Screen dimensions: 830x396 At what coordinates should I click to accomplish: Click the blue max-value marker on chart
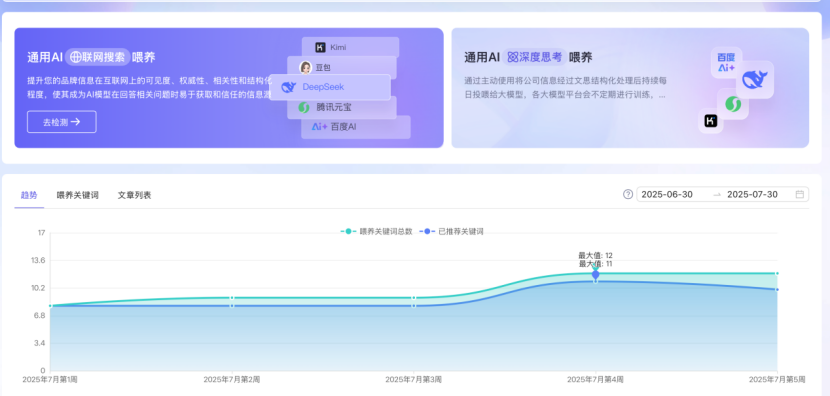click(596, 274)
